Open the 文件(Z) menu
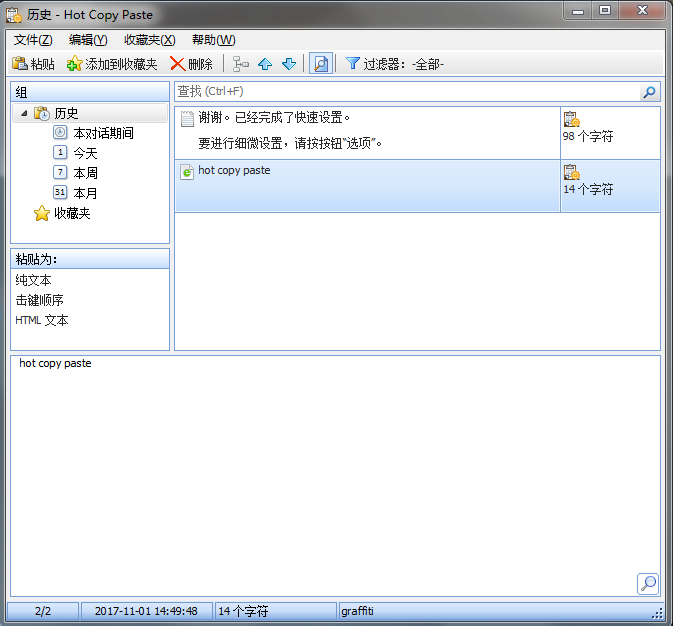This screenshot has height=626, width=673. point(33,40)
